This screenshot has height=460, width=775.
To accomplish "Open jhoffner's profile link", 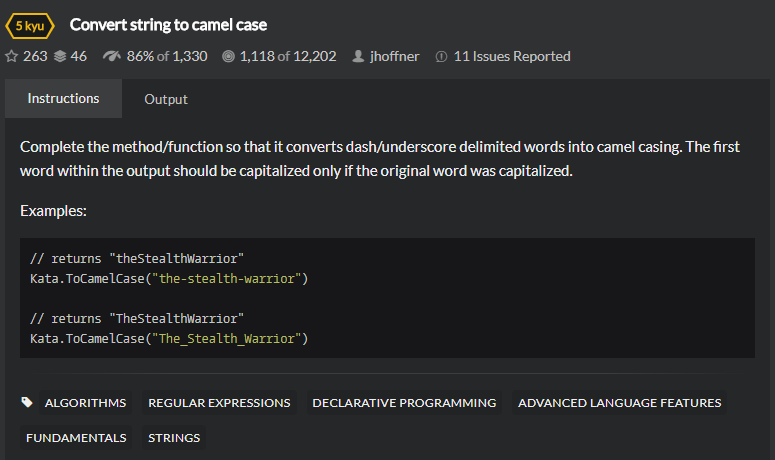I will [394, 56].
